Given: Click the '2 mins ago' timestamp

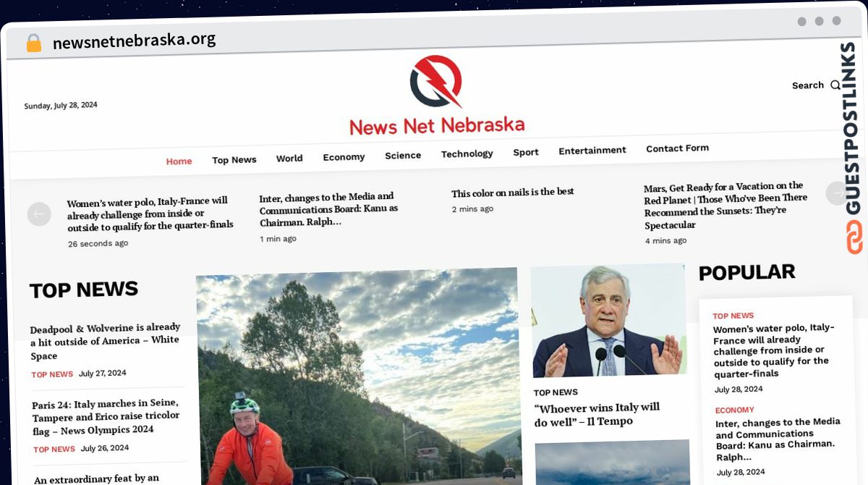Looking at the screenshot, I should pyautogui.click(x=472, y=209).
